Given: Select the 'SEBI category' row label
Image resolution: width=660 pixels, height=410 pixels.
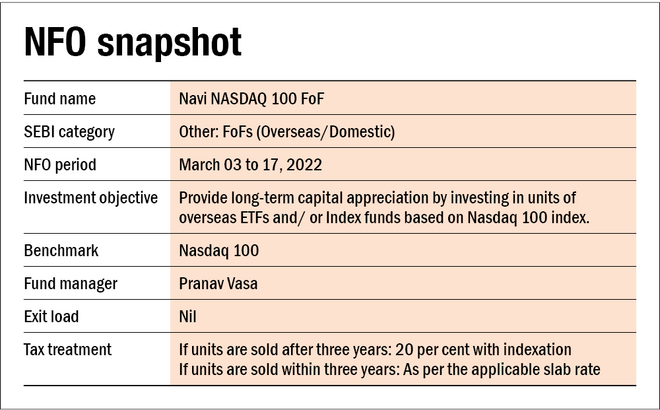Looking at the screenshot, I should 69,132.
